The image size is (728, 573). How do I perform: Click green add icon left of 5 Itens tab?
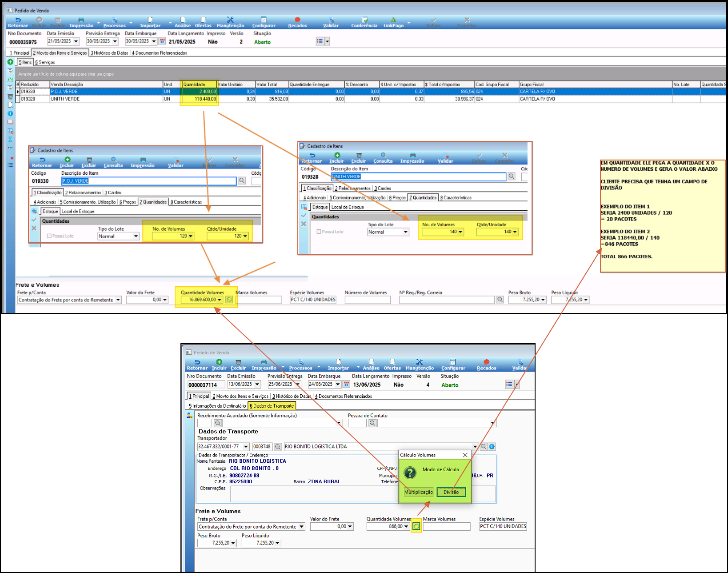point(10,62)
